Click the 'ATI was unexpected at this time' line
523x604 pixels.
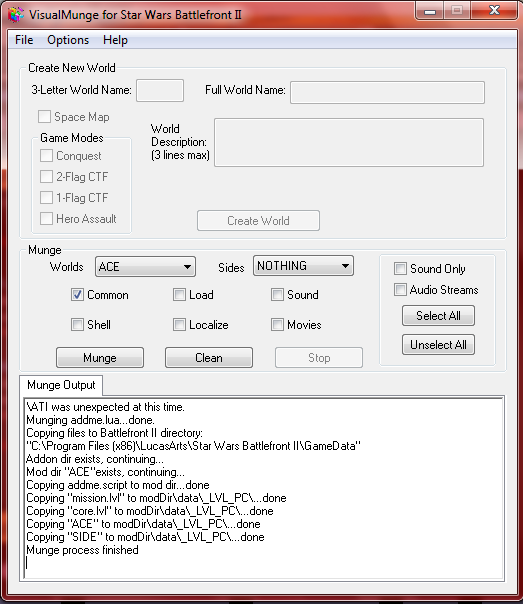[x=106, y=407]
